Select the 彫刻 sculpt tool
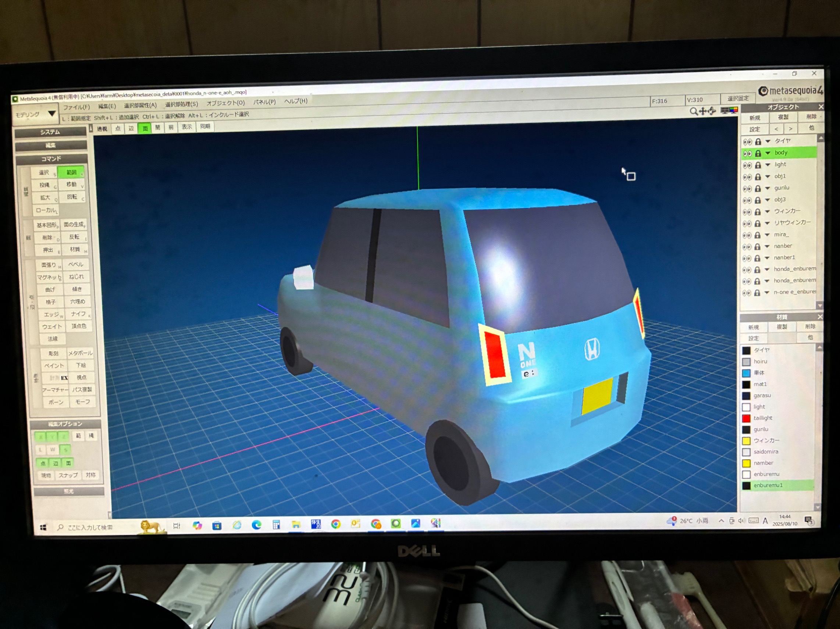This screenshot has width=840, height=629. 54,353
